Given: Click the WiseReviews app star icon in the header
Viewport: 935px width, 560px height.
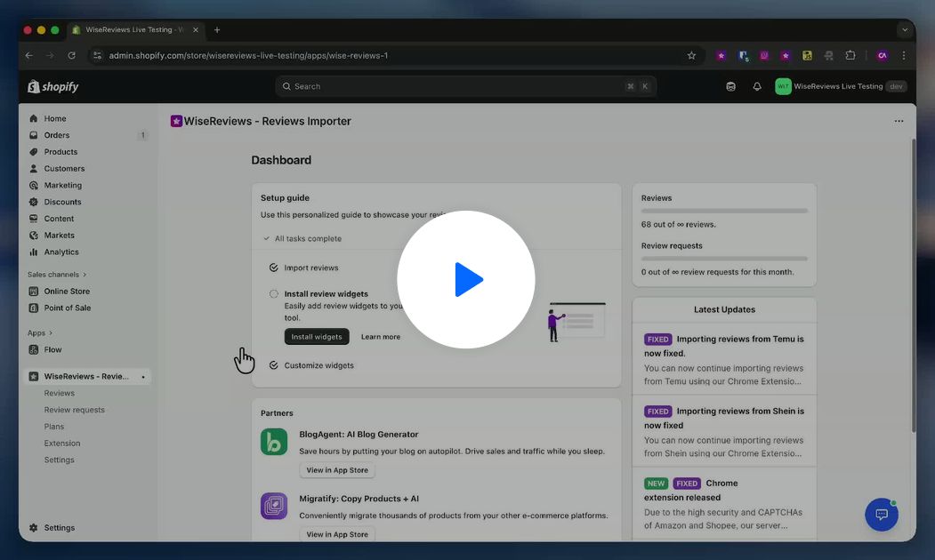Looking at the screenshot, I should point(176,121).
